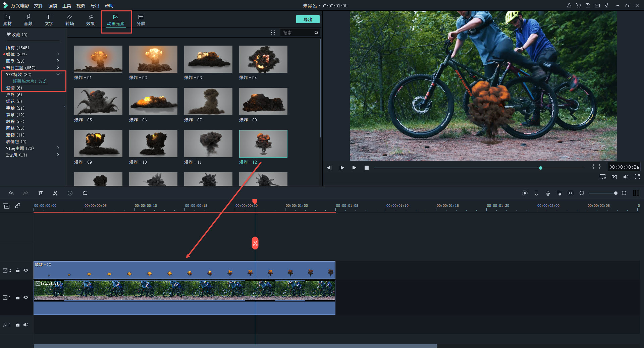Viewport: 644px width, 348px height.
Task: Open the 工具 menu
Action: [x=66, y=6]
